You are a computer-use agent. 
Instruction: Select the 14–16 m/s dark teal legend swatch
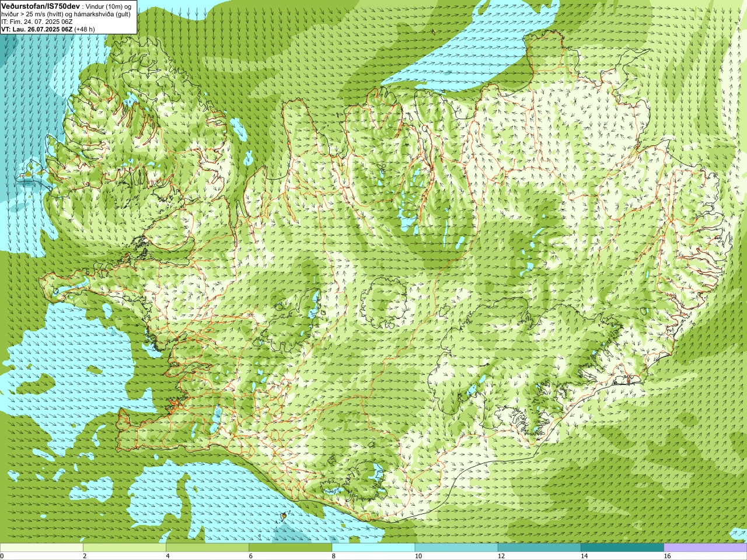click(623, 548)
